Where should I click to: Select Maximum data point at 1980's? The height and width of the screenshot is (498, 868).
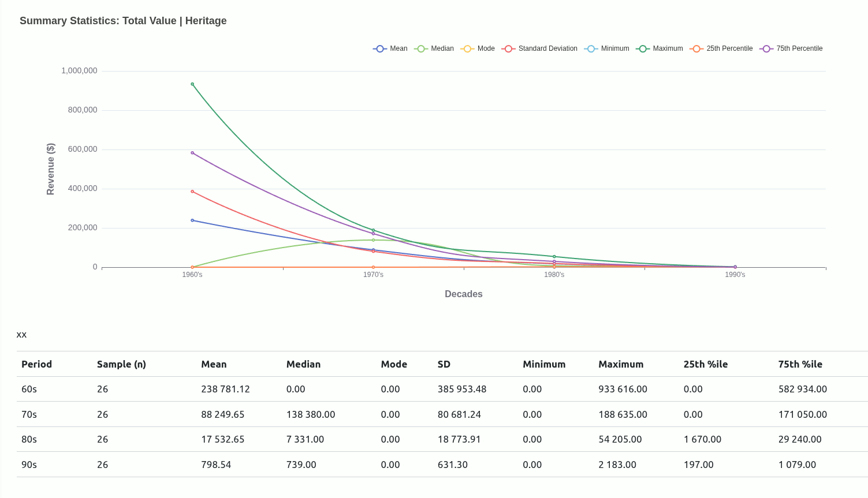pos(554,257)
